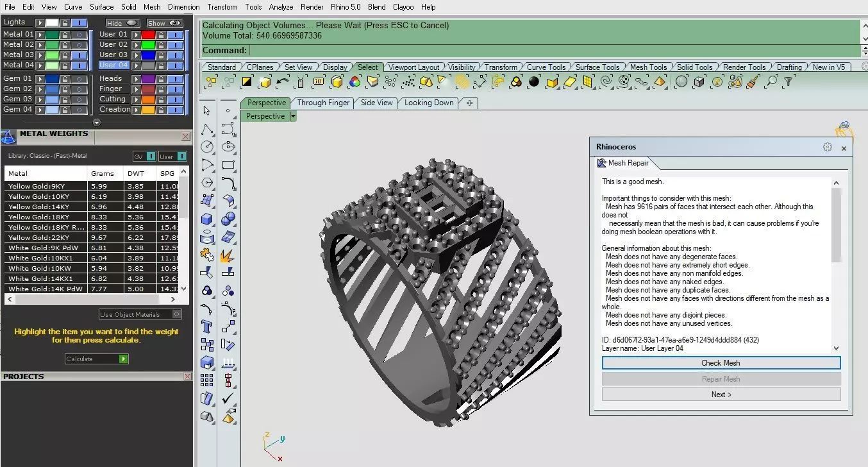The width and height of the screenshot is (868, 467).
Task: Open Use Object Materials dropdown
Action: [x=140, y=314]
